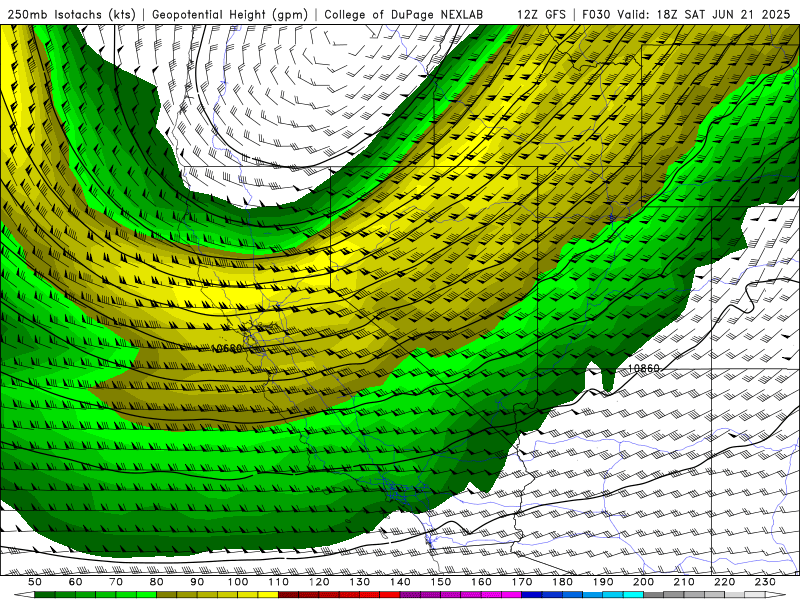Screen dimensions: 800x600
Task: Click the 170 value on the color scale
Action: pyautogui.click(x=522, y=582)
